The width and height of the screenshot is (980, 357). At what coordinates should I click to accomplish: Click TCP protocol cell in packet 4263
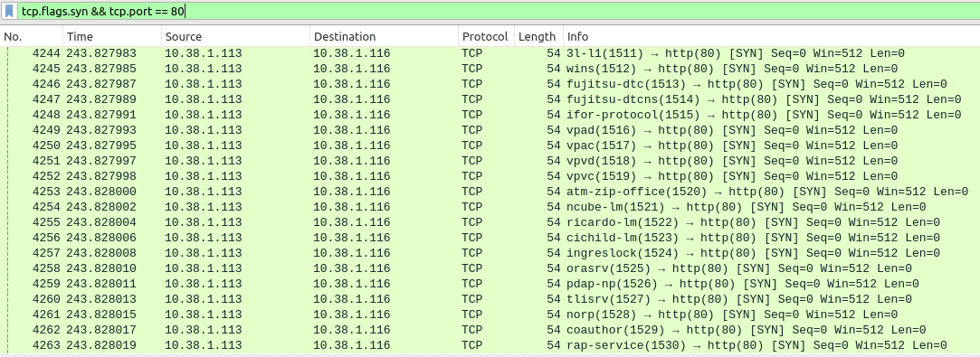471,345
